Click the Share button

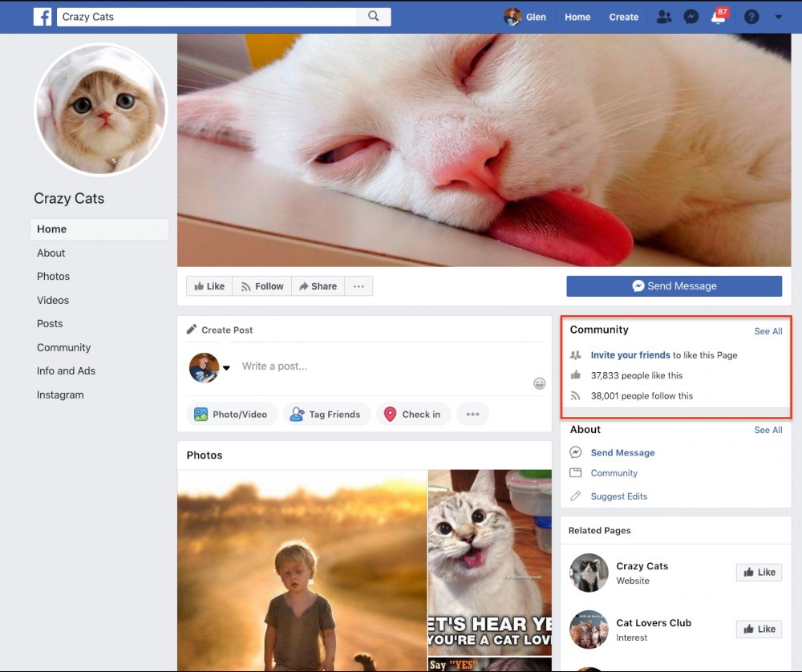pos(318,286)
